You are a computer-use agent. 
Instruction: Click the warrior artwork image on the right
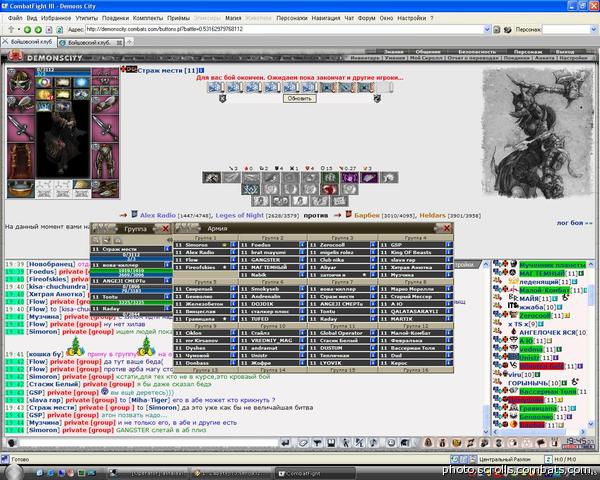(x=538, y=132)
